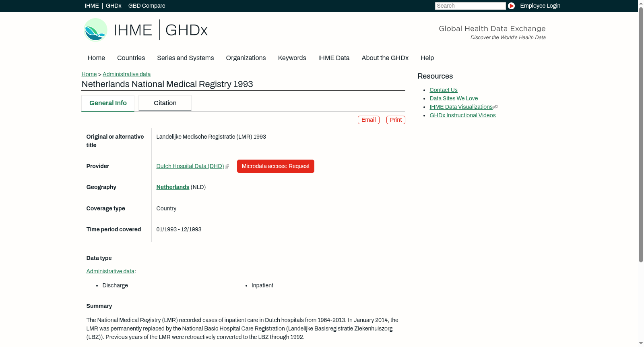Open the Citation tab
Screen dimensions: 644x347
click(x=165, y=103)
